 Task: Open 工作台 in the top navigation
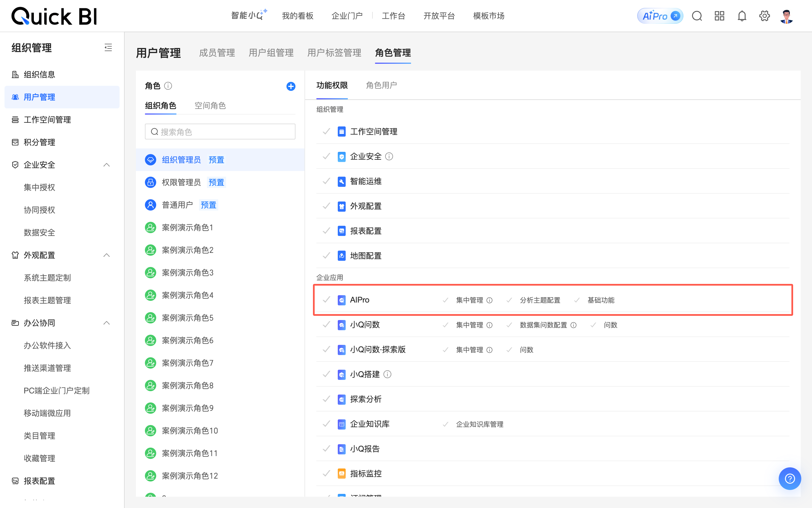click(x=394, y=16)
